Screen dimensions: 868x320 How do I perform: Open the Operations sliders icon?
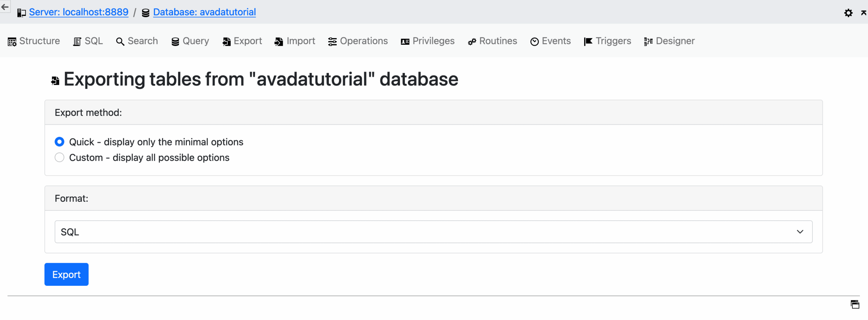tap(332, 41)
